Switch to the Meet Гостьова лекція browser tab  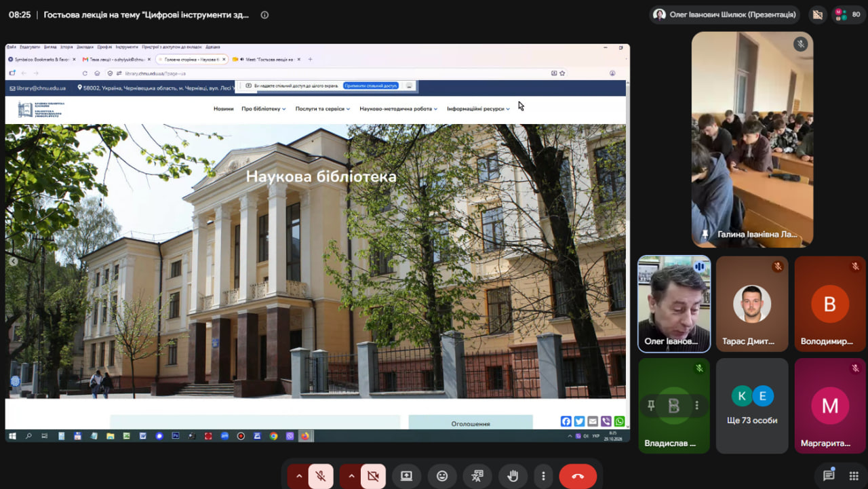(266, 60)
